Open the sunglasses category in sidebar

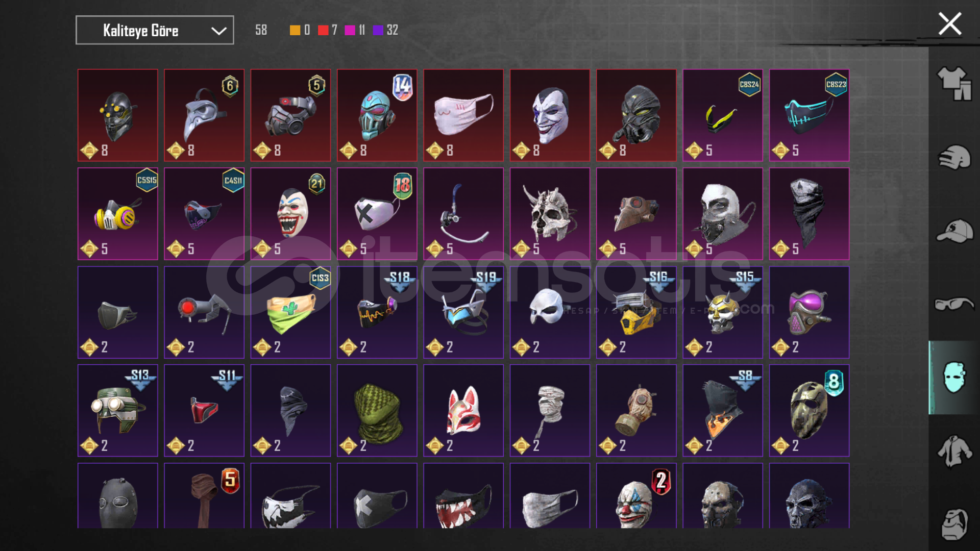[x=953, y=304]
